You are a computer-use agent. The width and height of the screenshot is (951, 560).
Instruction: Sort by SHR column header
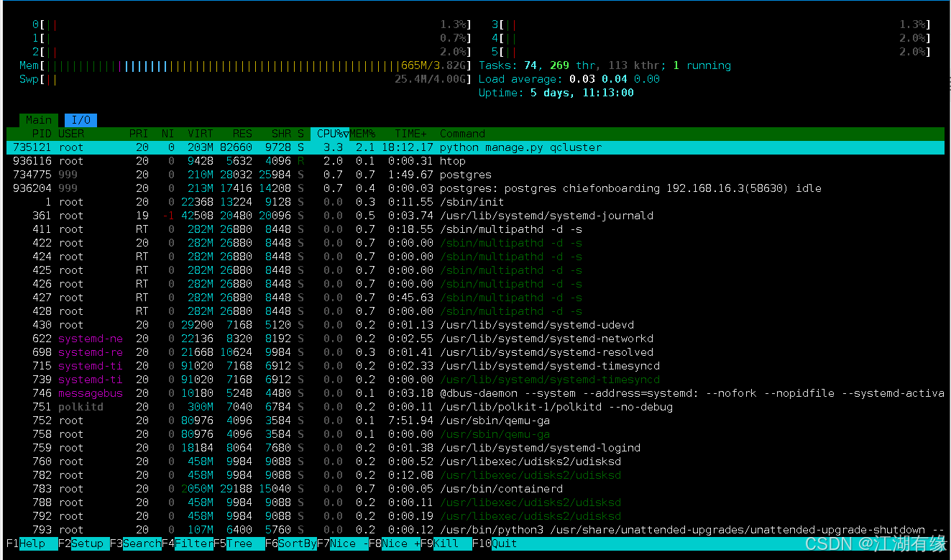pos(281,134)
